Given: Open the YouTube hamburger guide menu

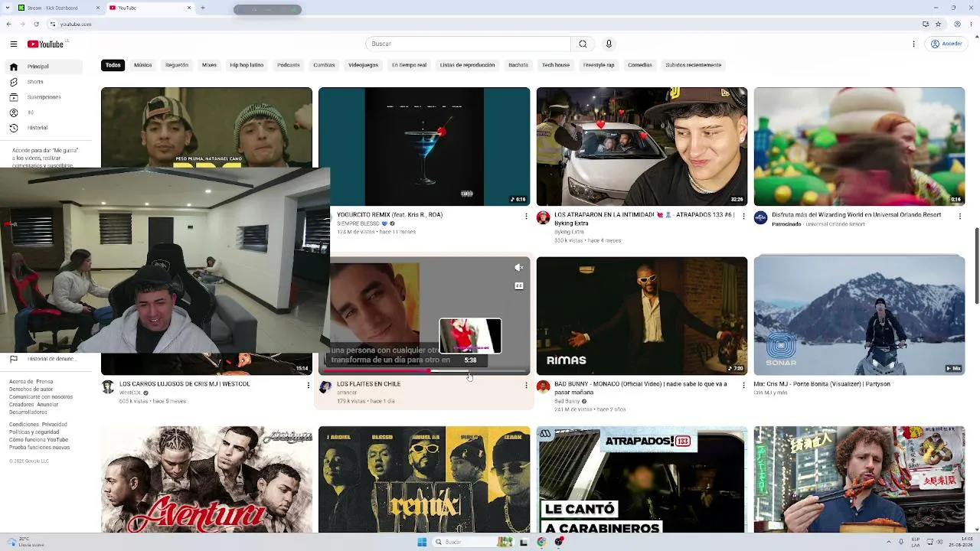Looking at the screenshot, I should pyautogui.click(x=13, y=44).
